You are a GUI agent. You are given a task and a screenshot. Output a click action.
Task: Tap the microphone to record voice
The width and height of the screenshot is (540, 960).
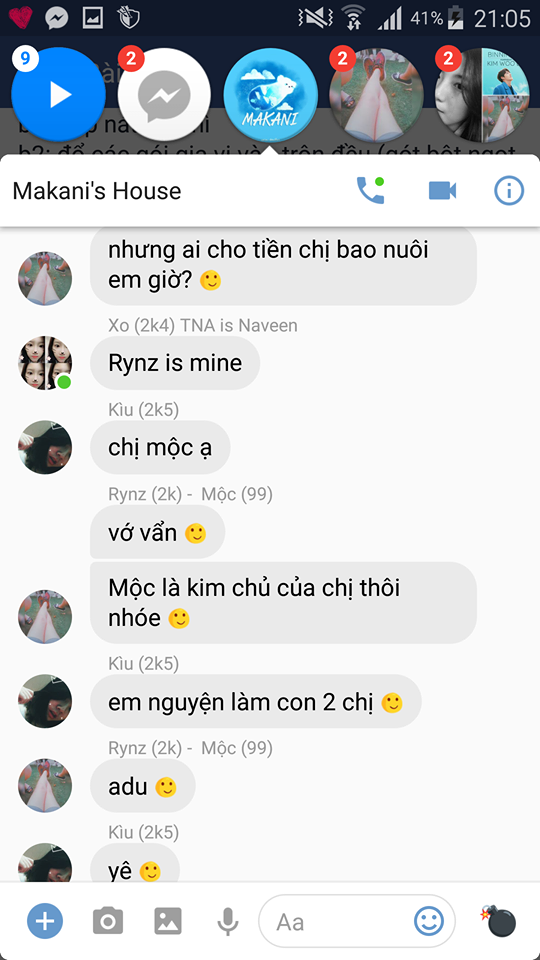228,921
